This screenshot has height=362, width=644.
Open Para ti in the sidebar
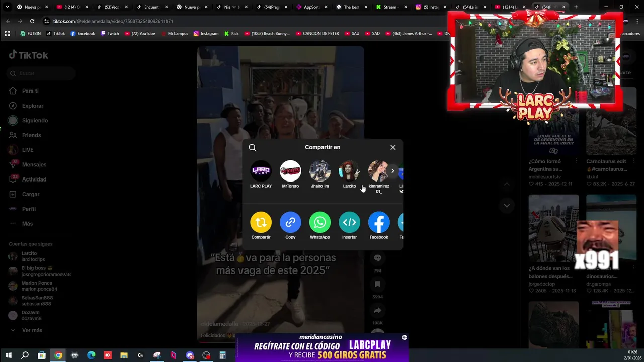coord(30,91)
